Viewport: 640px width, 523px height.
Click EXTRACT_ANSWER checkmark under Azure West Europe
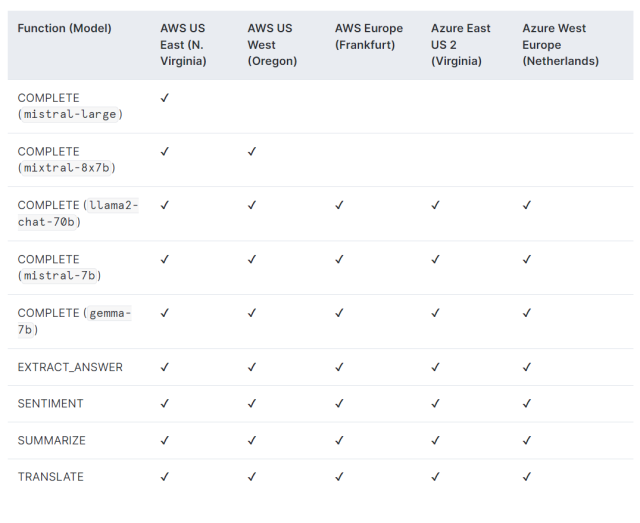[x=527, y=367]
